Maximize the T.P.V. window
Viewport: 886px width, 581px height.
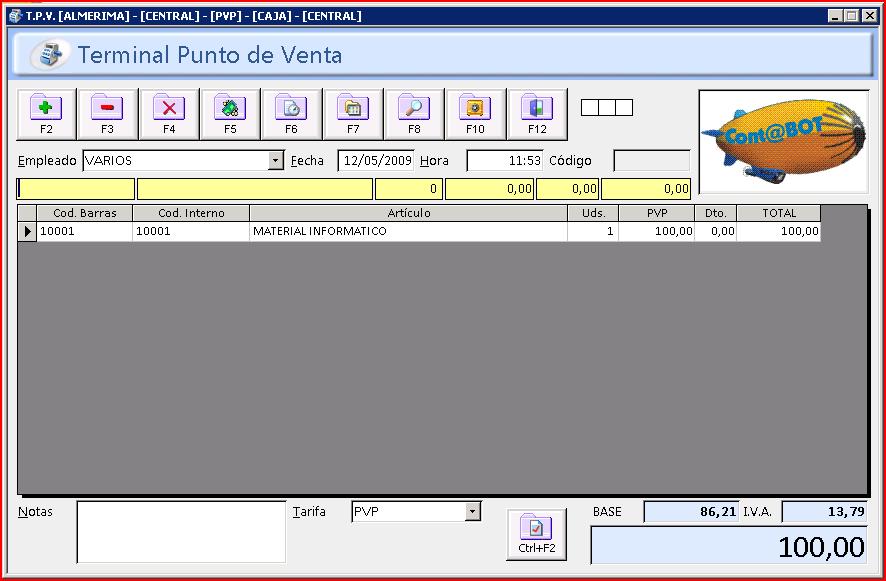852,16
